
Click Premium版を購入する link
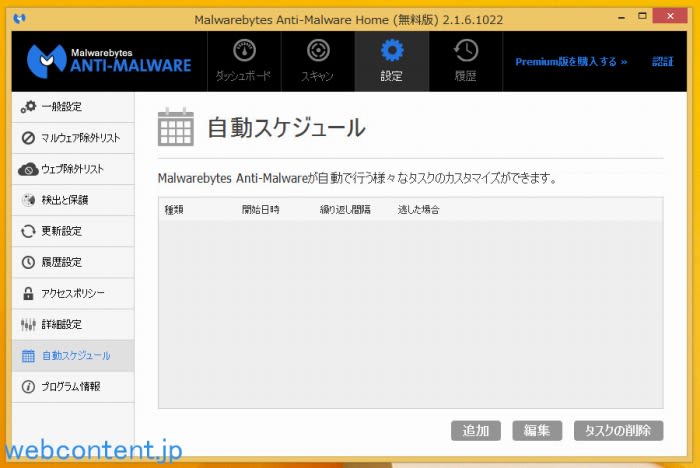[571, 62]
